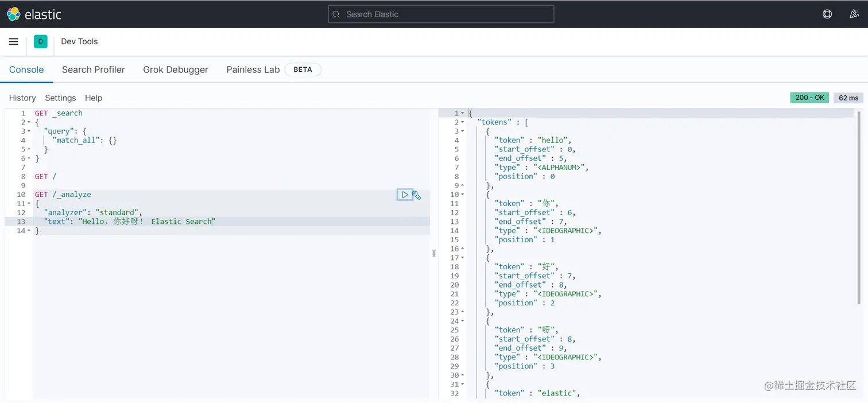Click the "analyzer": "standard" line

tap(92, 212)
